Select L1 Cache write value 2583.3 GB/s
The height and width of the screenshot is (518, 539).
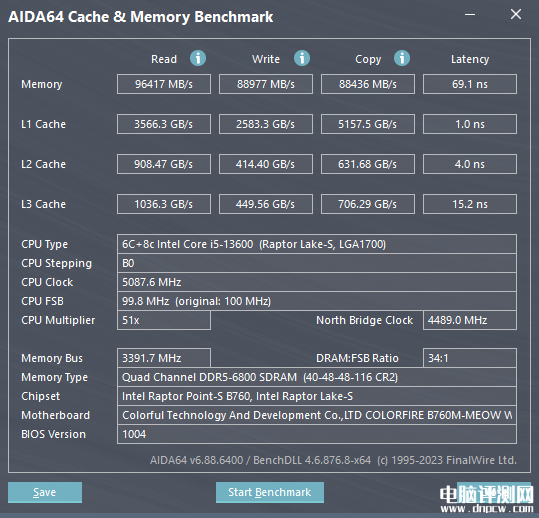click(266, 124)
